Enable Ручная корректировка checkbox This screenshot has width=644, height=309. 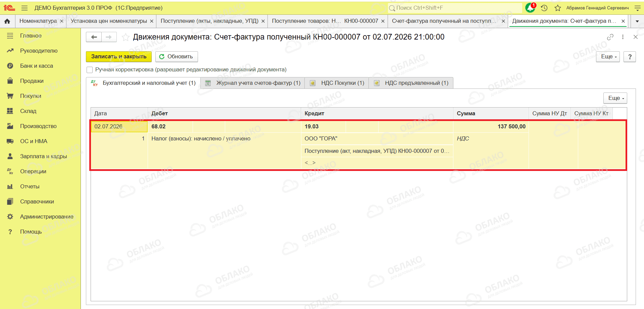coord(90,70)
